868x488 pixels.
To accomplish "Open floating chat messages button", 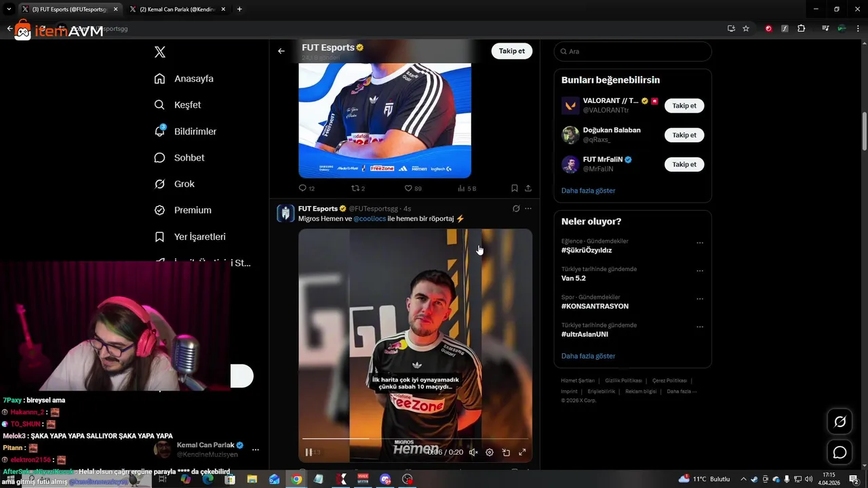I will (840, 452).
